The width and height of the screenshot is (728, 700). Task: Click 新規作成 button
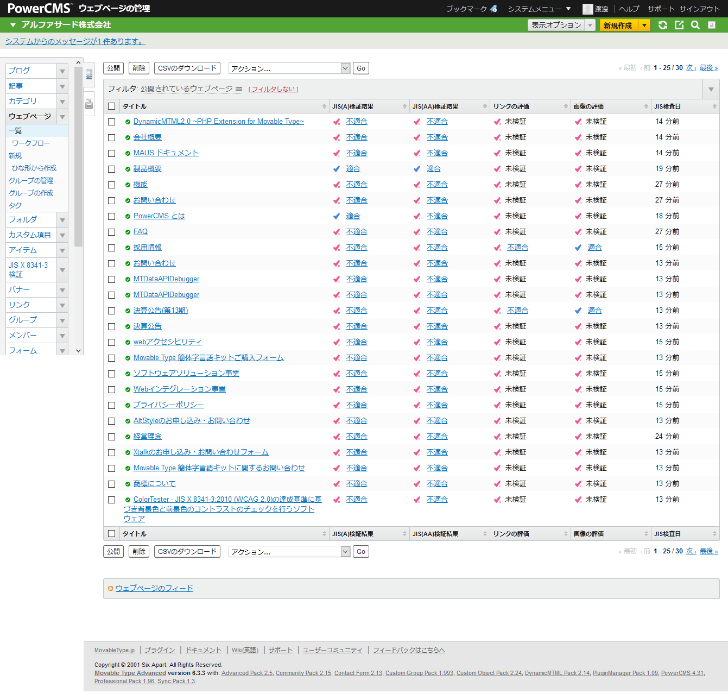pyautogui.click(x=619, y=25)
